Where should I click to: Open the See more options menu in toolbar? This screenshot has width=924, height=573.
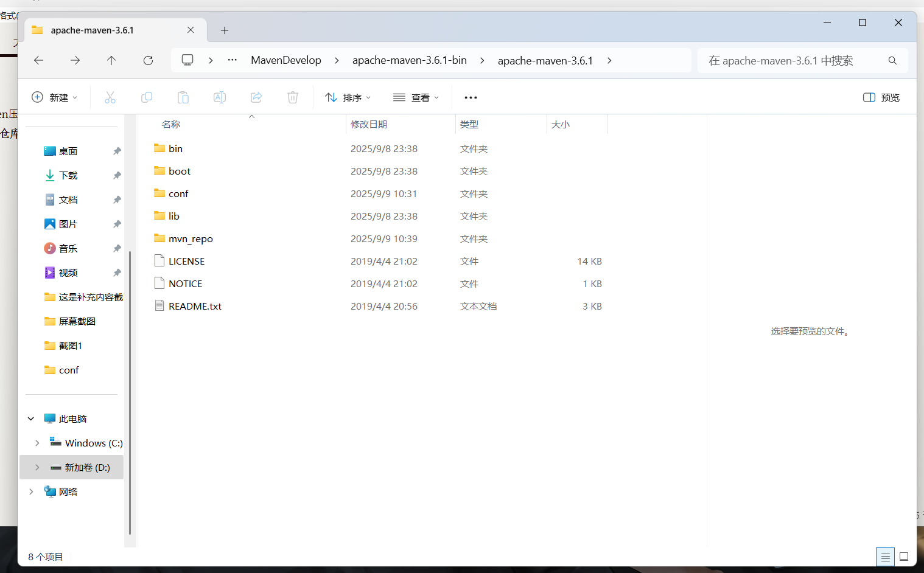pyautogui.click(x=471, y=97)
